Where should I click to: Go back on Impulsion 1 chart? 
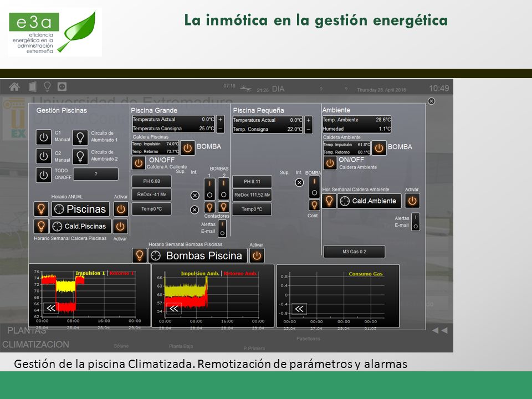(x=51, y=308)
